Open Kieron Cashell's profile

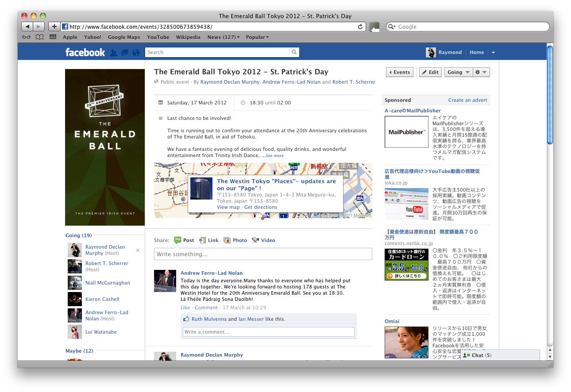pyautogui.click(x=102, y=299)
